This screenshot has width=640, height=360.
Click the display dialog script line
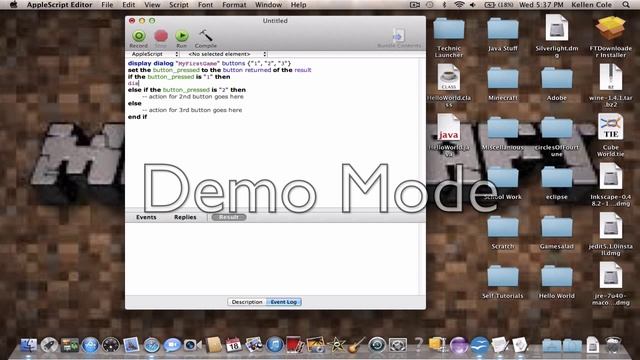tap(209, 63)
